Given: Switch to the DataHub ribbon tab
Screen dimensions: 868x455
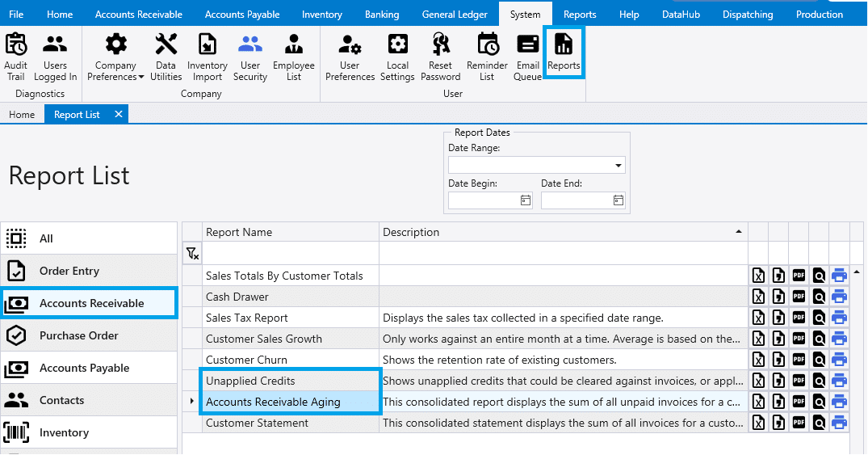Looking at the screenshot, I should tap(681, 15).
